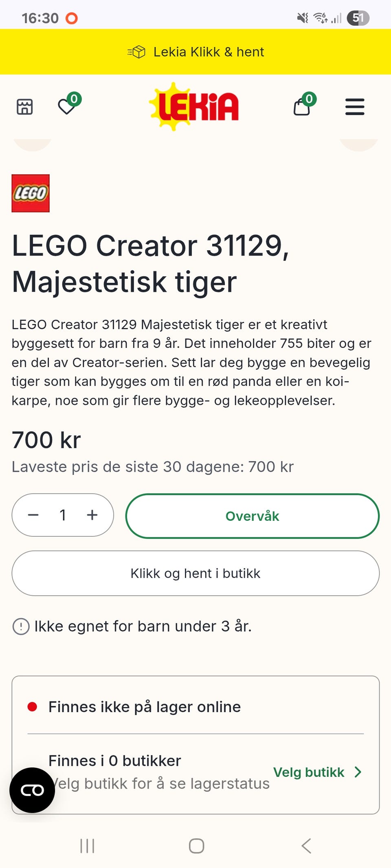Click the Overvåk button
Screen dimensions: 391x868
tap(253, 516)
